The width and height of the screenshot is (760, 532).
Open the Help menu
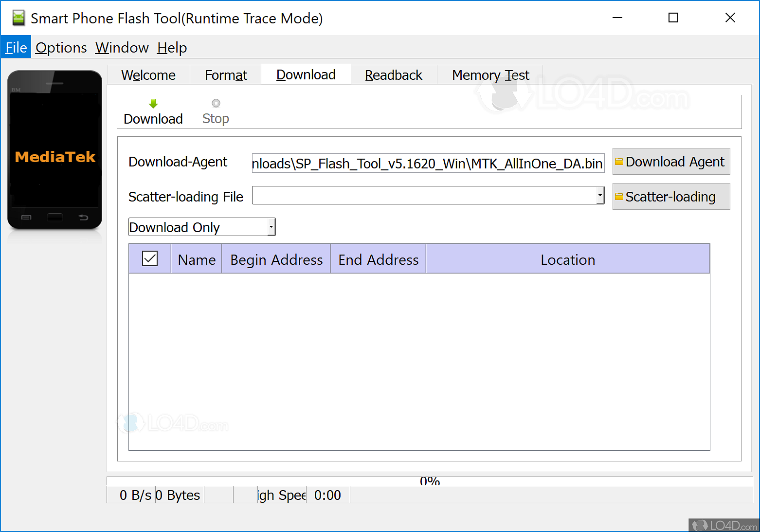click(172, 47)
